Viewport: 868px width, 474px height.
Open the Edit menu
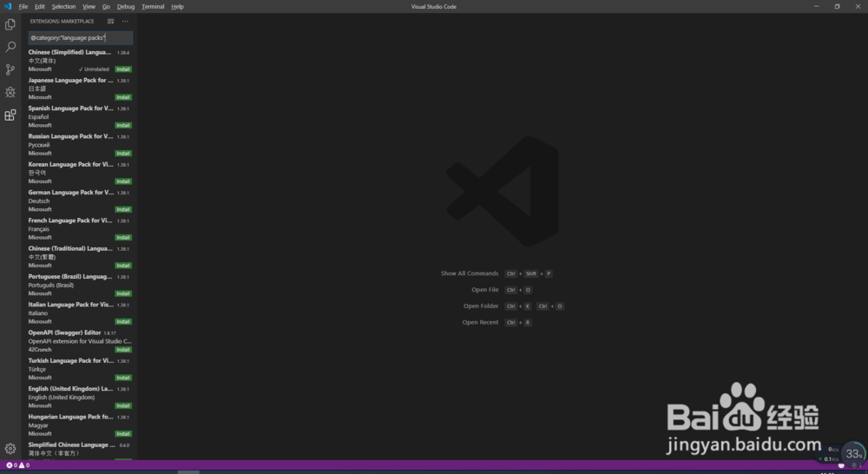tap(40, 7)
